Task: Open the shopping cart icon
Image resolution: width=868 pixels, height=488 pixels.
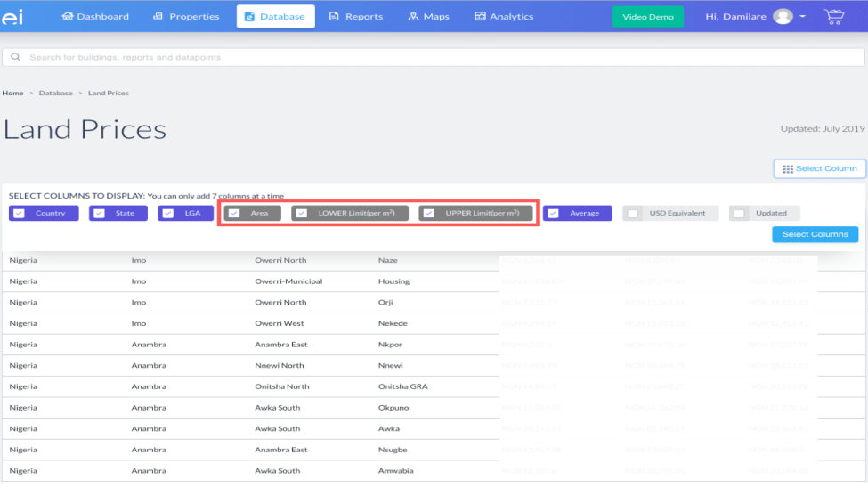Action: click(834, 17)
